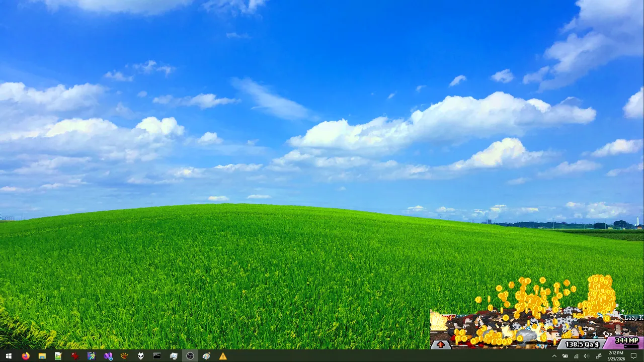Expand the hidden system tray icons
The image size is (644, 362).
click(554, 356)
